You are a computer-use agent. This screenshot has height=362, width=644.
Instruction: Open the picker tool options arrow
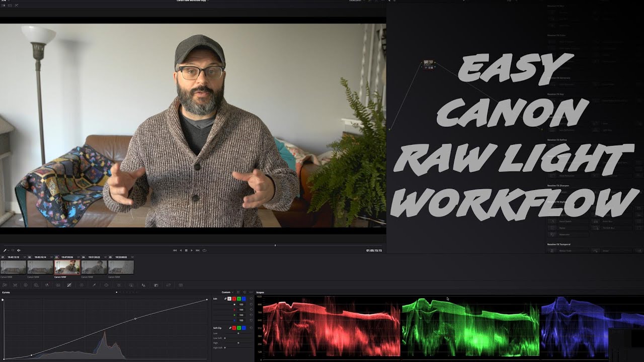pyautogui.click(x=9, y=250)
